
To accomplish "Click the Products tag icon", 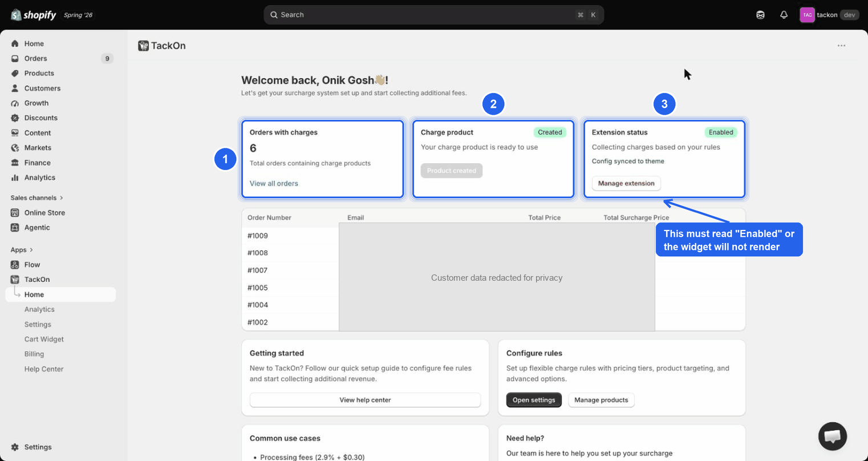I will 15,73.
